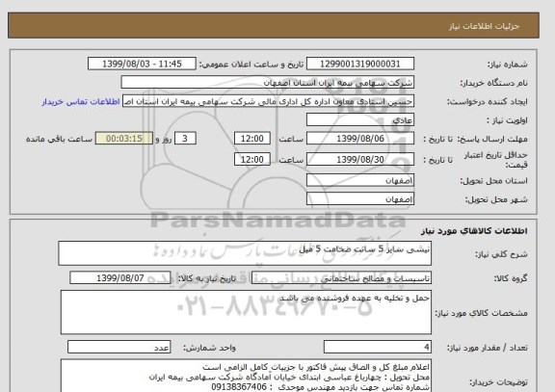Click the label تاریخ نیاز به کالا
The width and height of the screenshot is (555, 392).
tap(207, 278)
